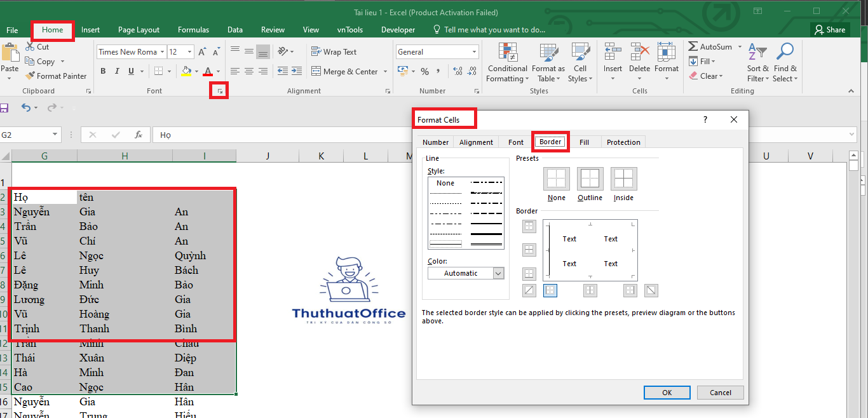Toggle the inside vertical border button
This screenshot has height=418, width=868.
(590, 290)
